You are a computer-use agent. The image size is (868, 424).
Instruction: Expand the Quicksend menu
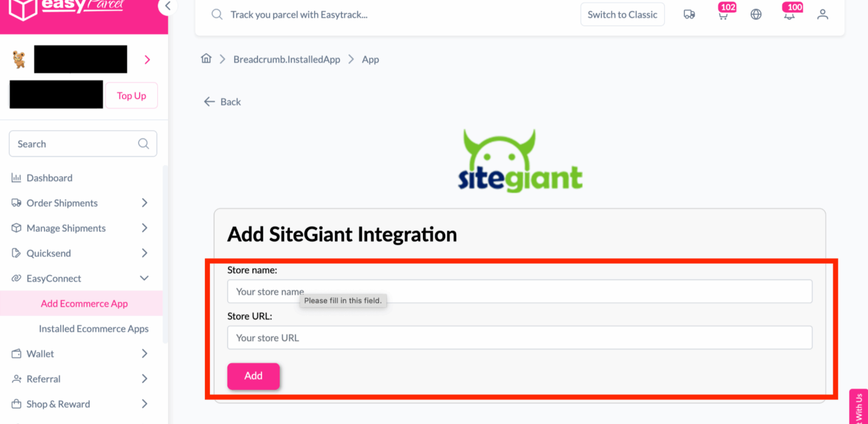tap(144, 253)
